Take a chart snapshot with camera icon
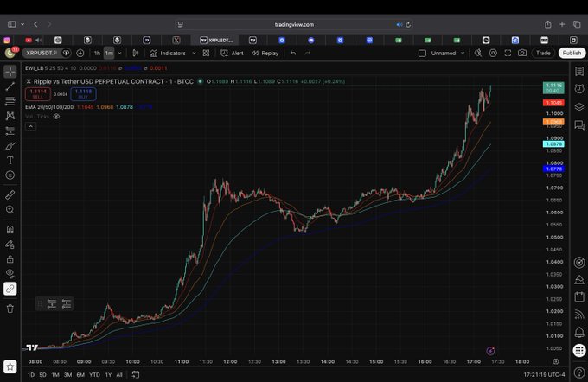 click(x=522, y=54)
